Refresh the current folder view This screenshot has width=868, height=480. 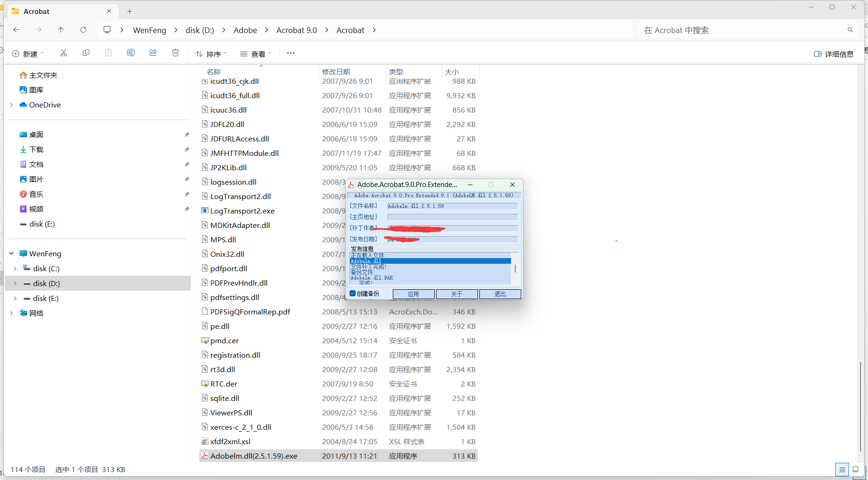pos(83,30)
